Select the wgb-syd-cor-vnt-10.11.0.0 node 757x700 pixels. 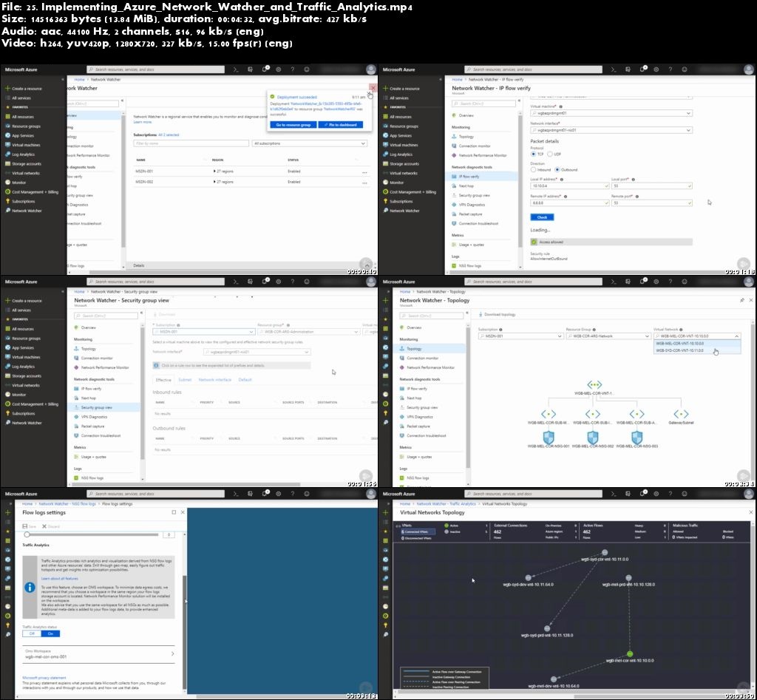point(605,552)
